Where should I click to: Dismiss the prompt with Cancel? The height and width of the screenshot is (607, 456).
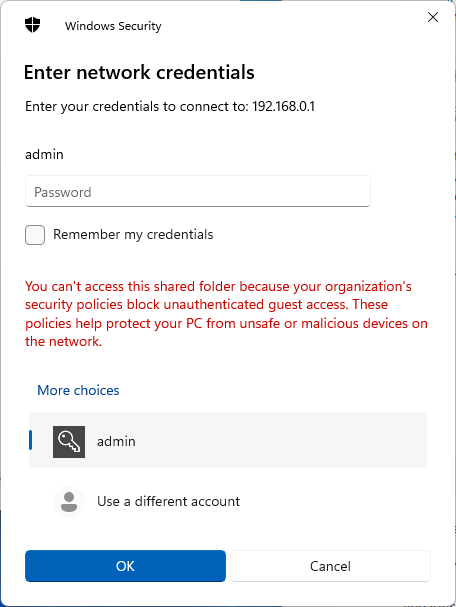[x=331, y=566]
